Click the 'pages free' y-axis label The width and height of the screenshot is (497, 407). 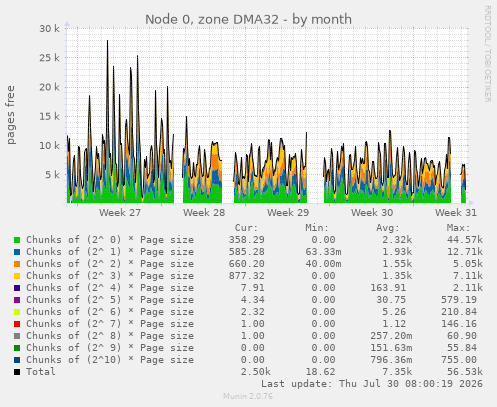[11, 115]
